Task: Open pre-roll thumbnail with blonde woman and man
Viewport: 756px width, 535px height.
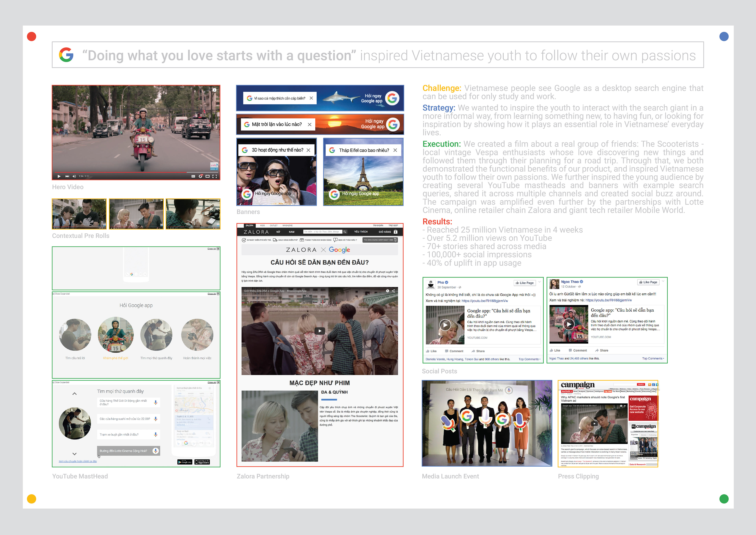Action: tap(136, 214)
